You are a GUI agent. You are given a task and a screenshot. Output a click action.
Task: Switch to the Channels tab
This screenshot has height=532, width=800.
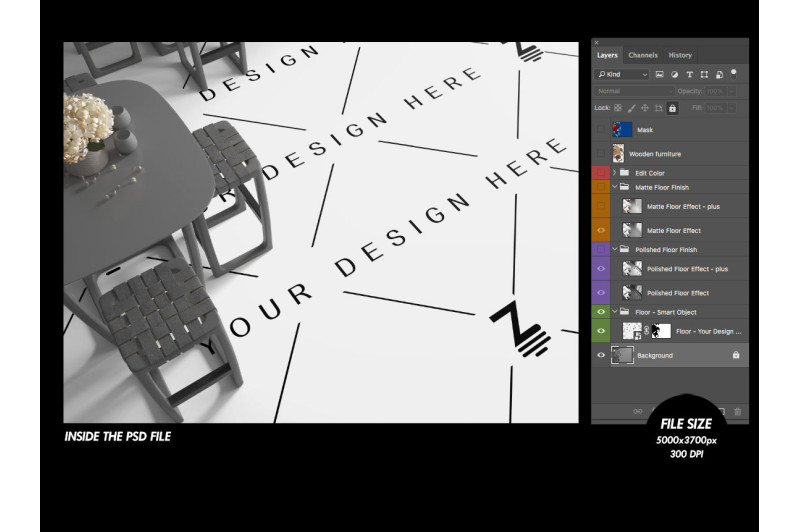tap(643, 55)
